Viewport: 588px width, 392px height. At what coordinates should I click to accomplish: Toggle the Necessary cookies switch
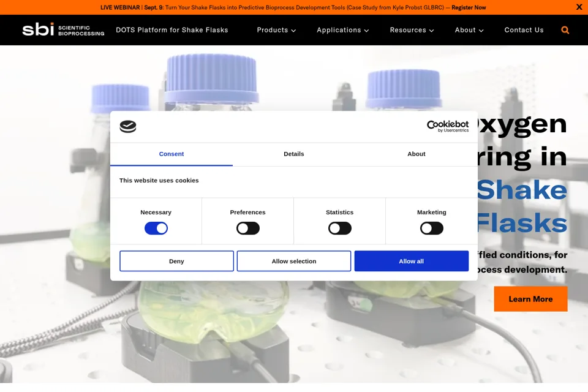click(156, 228)
